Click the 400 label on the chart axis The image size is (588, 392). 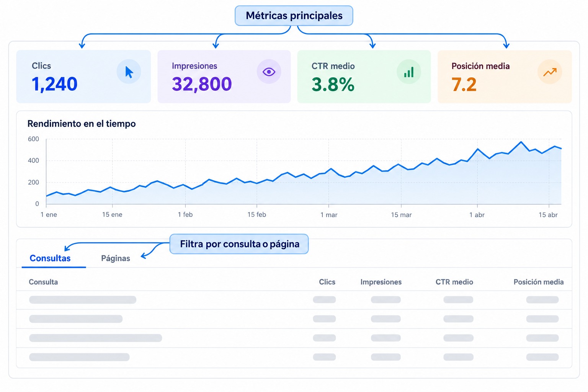(x=33, y=160)
